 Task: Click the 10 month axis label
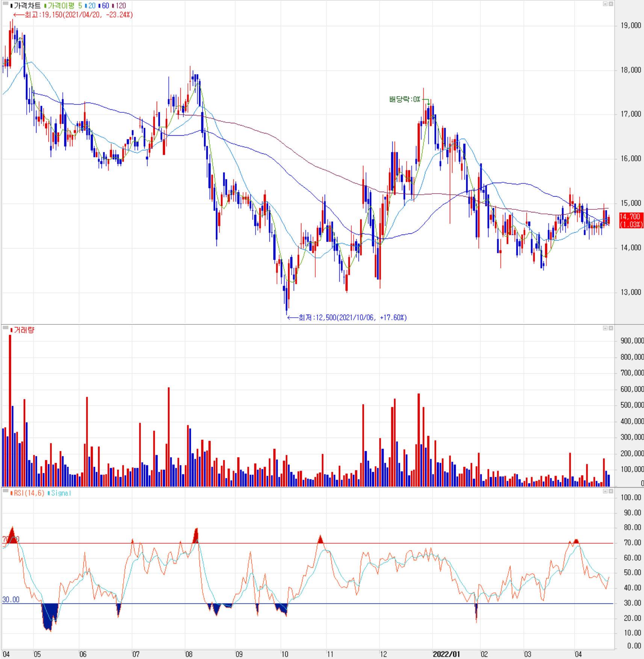[x=285, y=654]
